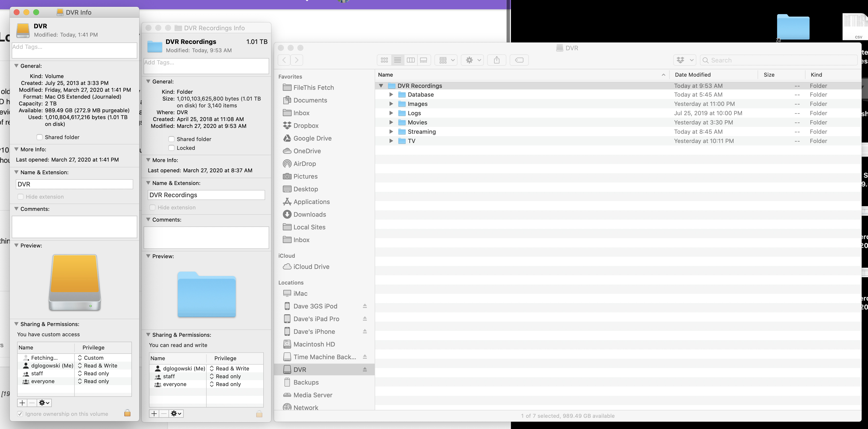Open Downloads in the Finder sidebar

click(309, 214)
